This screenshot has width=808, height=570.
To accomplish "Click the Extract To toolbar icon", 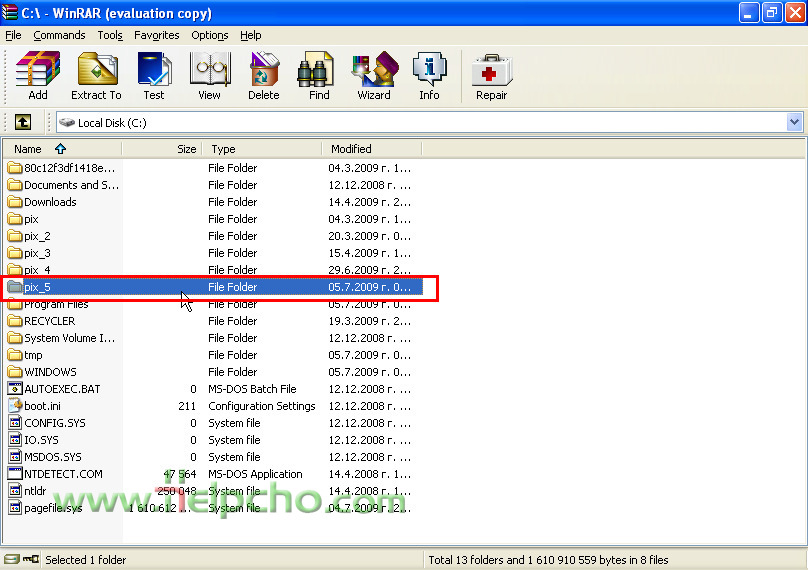I will pos(97,69).
